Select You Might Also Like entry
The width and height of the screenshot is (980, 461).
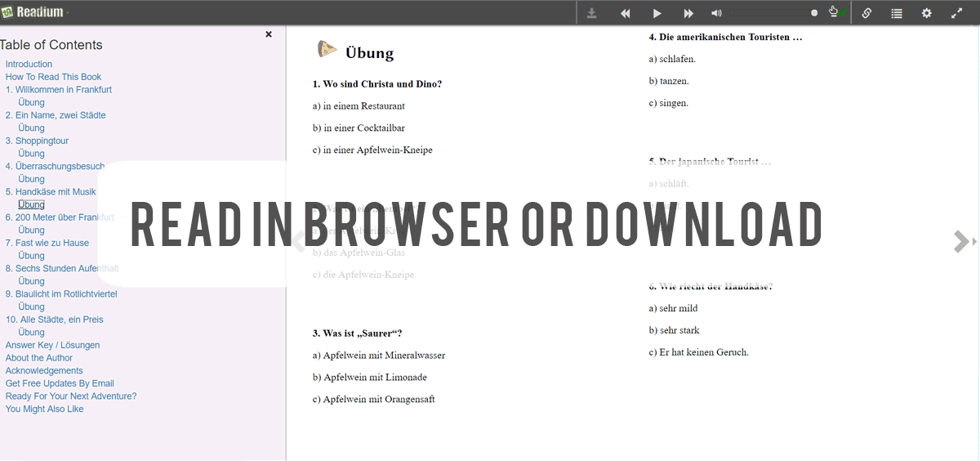(x=44, y=409)
